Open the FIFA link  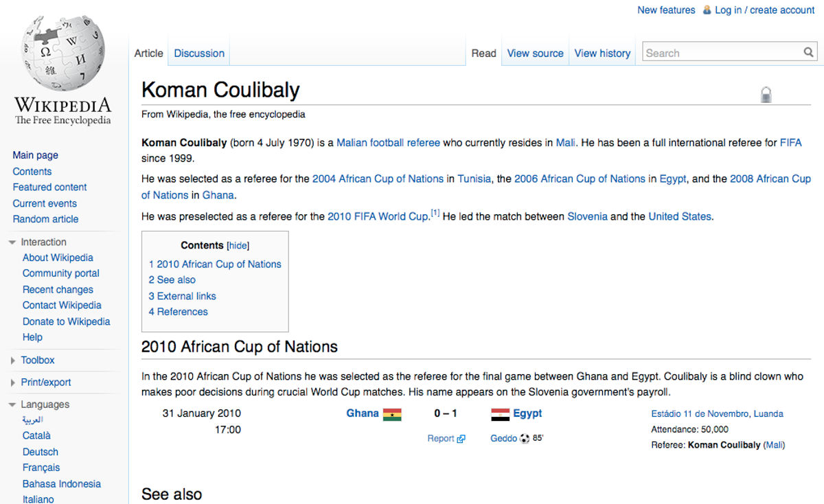[x=790, y=143]
